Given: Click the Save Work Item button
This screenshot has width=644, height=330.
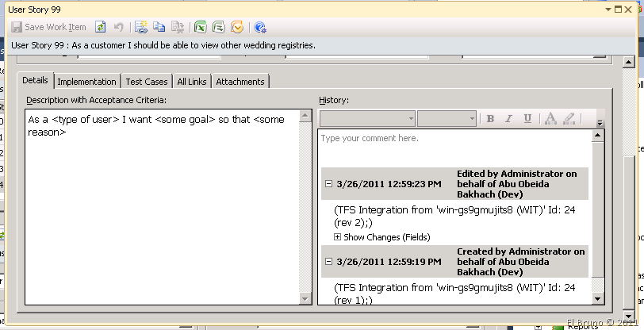Looking at the screenshot, I should 48,27.
